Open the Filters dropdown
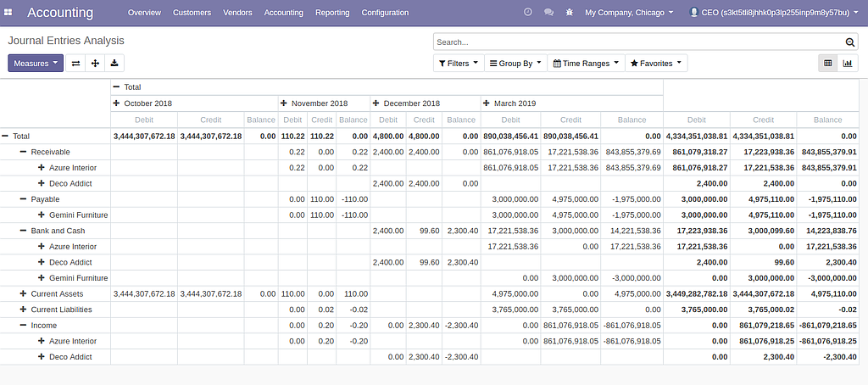The height and width of the screenshot is (385, 868). pyautogui.click(x=459, y=63)
